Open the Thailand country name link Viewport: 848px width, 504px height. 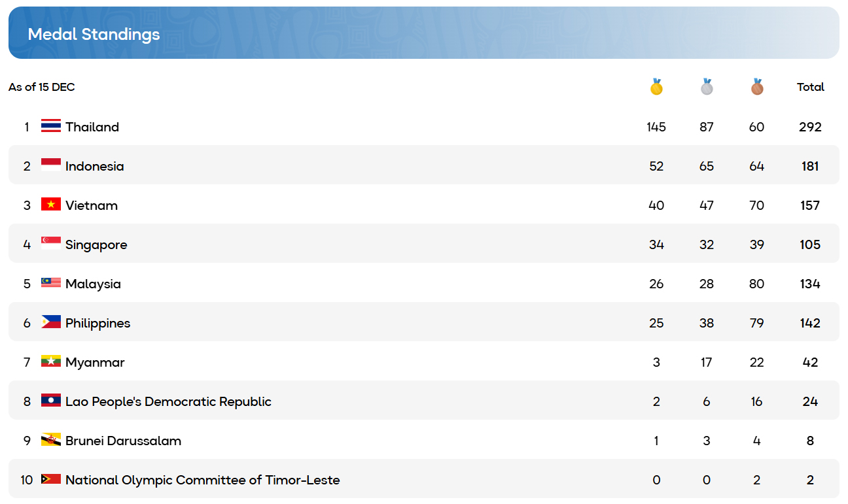[x=92, y=127]
